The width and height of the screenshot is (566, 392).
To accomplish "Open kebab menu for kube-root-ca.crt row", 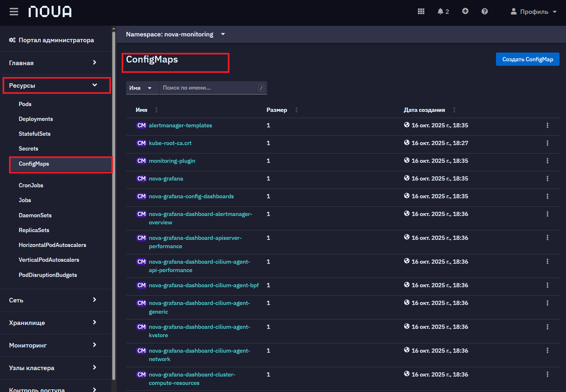I will click(x=547, y=143).
